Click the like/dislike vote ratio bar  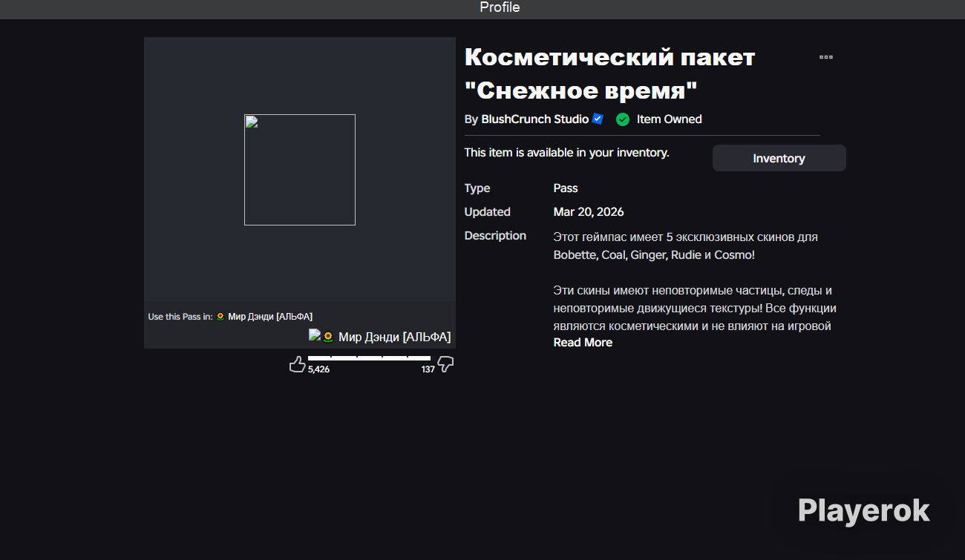[369, 358]
